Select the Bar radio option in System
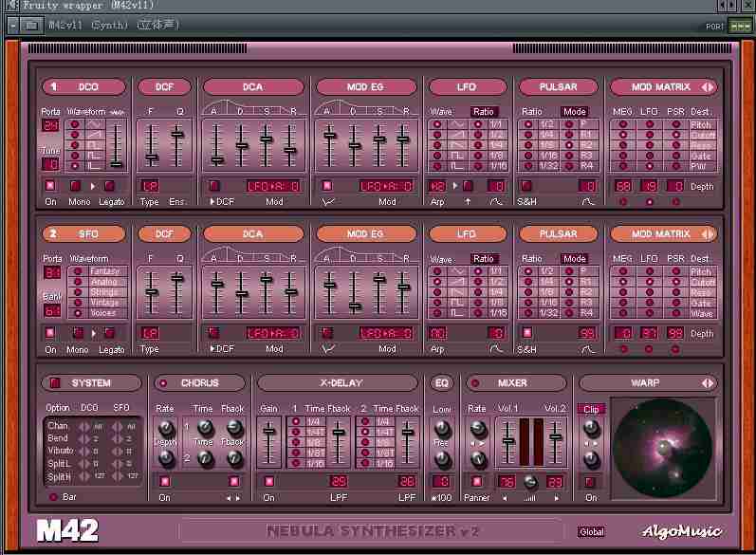 53,497
